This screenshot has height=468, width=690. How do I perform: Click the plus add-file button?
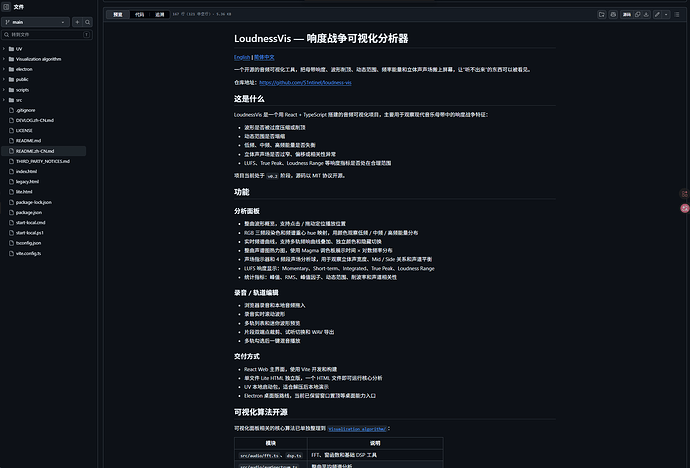(77, 22)
